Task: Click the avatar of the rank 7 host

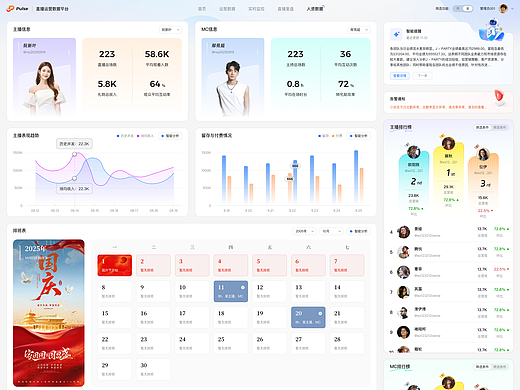Action: pyautogui.click(x=404, y=292)
